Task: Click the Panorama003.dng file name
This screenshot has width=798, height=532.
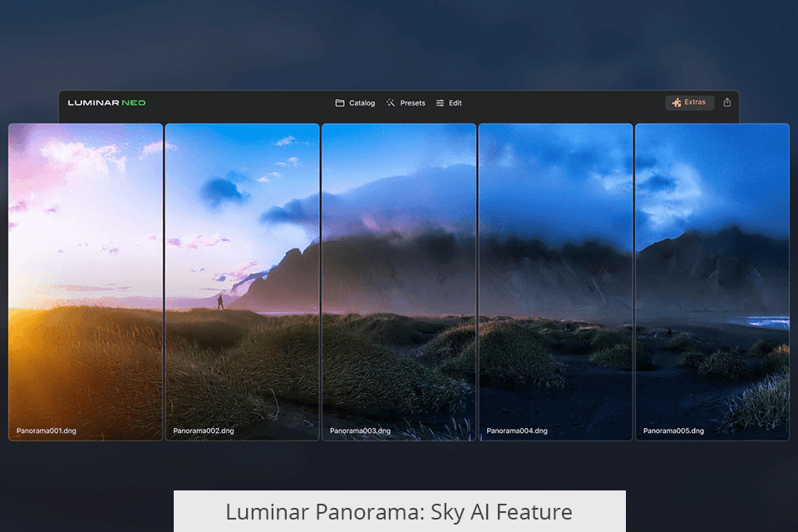Action: 360,431
